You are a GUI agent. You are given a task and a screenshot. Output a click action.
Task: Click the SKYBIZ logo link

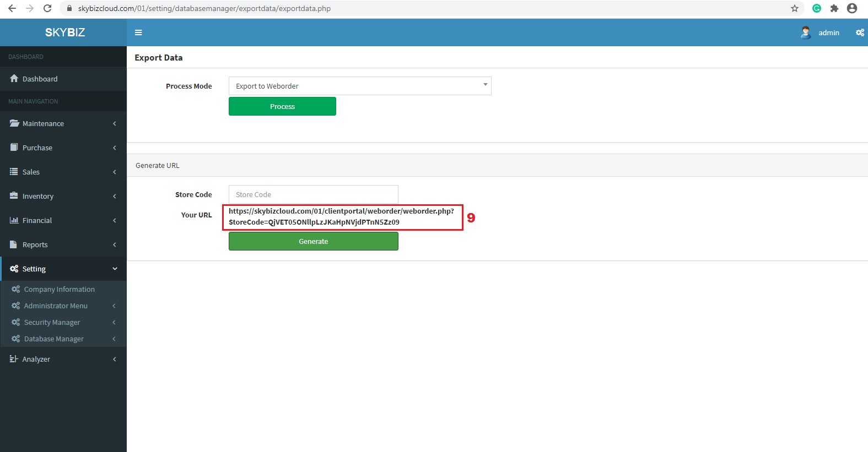point(64,32)
